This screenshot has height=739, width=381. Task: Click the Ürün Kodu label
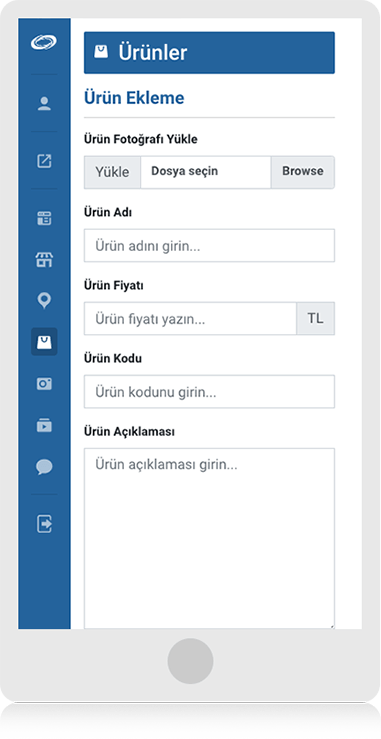pos(113,359)
